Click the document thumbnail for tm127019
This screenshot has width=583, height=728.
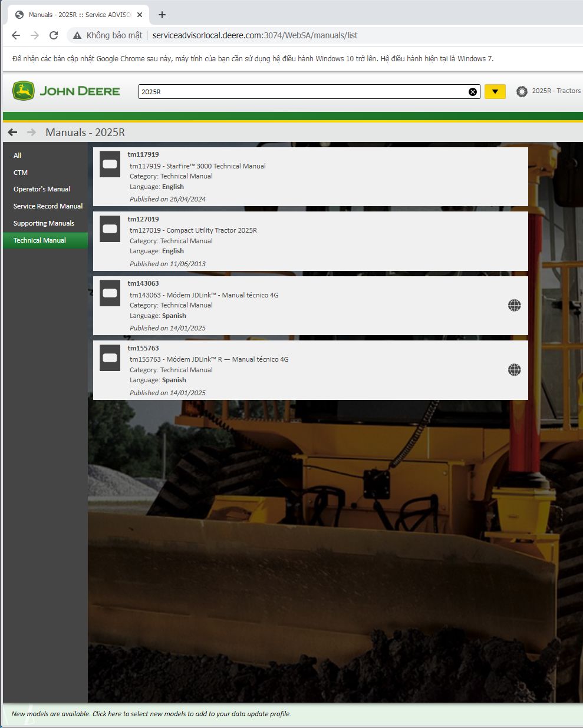point(110,229)
